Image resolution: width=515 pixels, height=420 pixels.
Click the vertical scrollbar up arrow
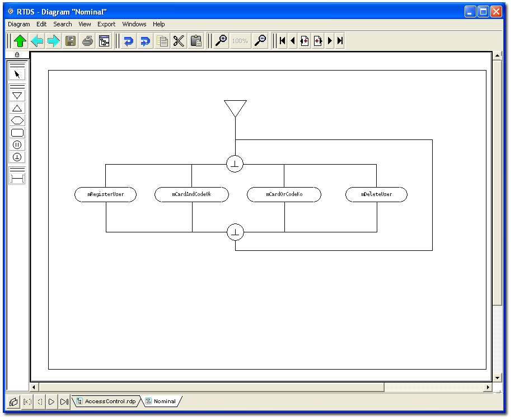pos(497,55)
